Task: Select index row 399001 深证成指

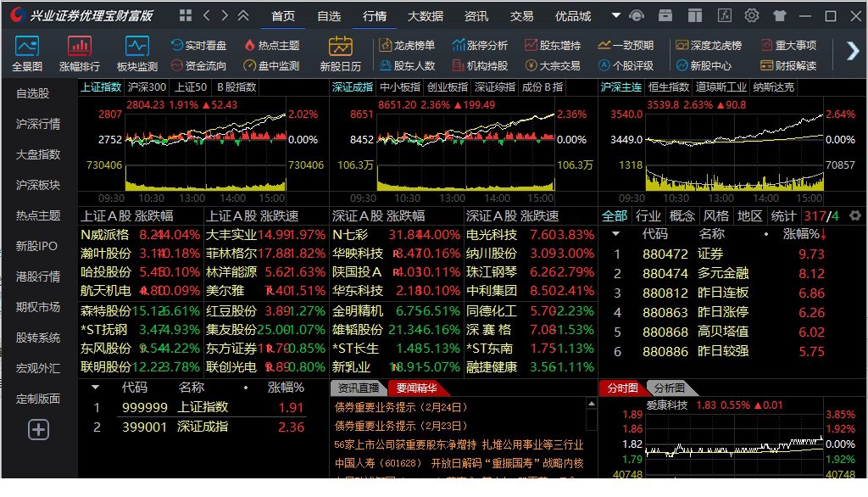Action: [202, 427]
